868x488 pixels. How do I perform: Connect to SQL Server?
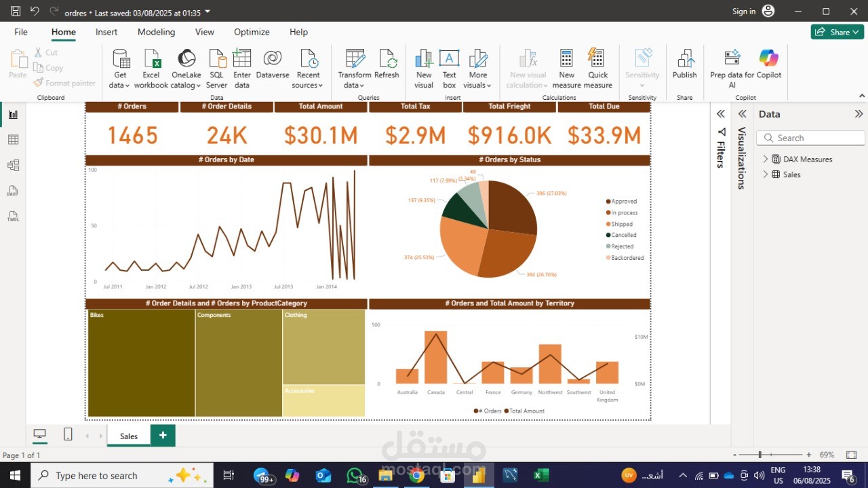[217, 69]
